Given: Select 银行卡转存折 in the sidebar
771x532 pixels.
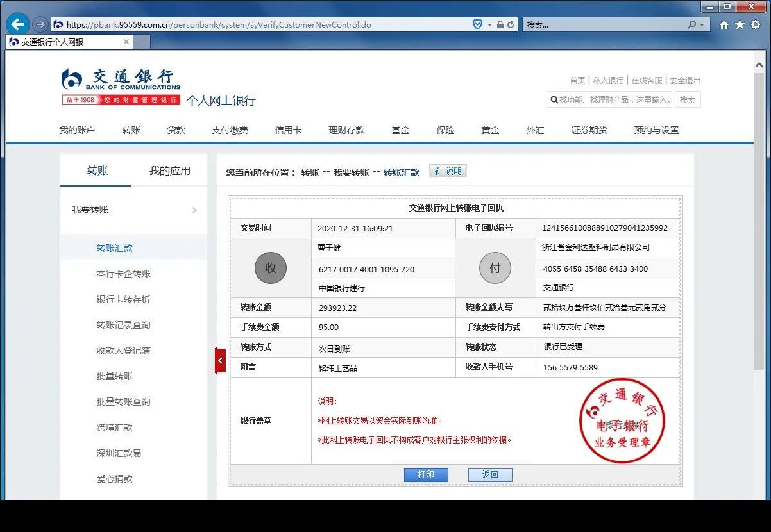Looking at the screenshot, I should coord(124,299).
